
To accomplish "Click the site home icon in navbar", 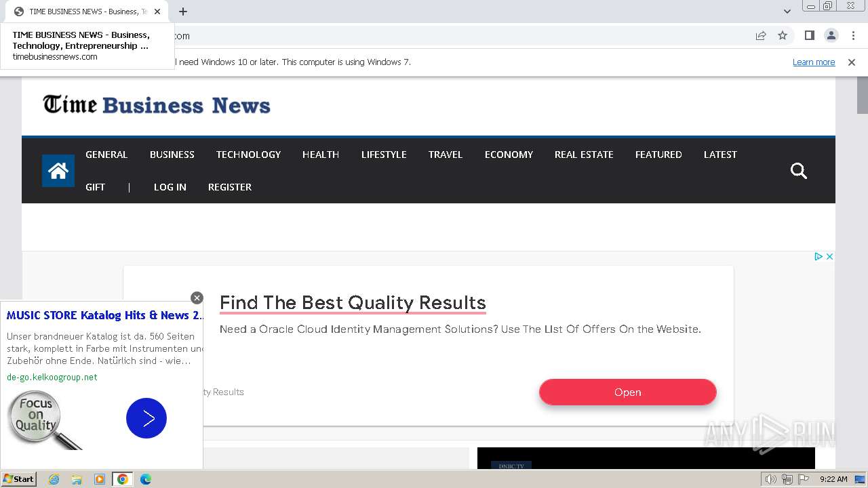I will [x=58, y=171].
